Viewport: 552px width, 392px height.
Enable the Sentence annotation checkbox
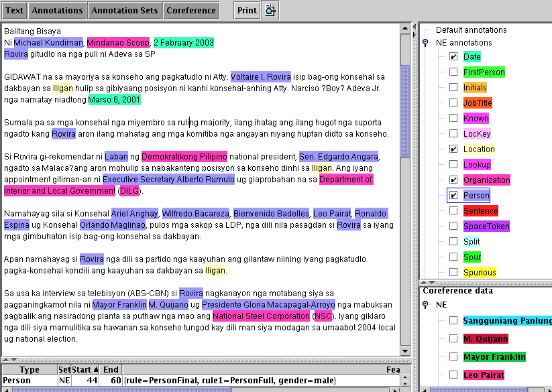[453, 210]
